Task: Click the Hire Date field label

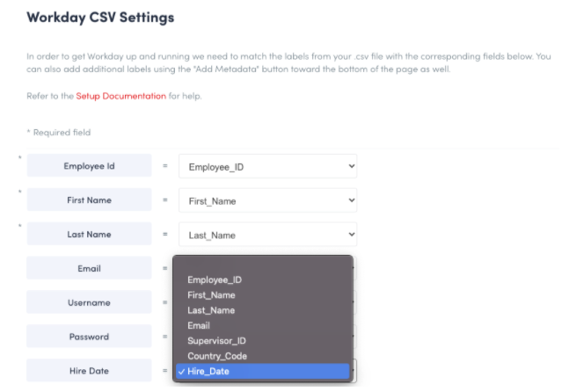Action: (x=89, y=371)
